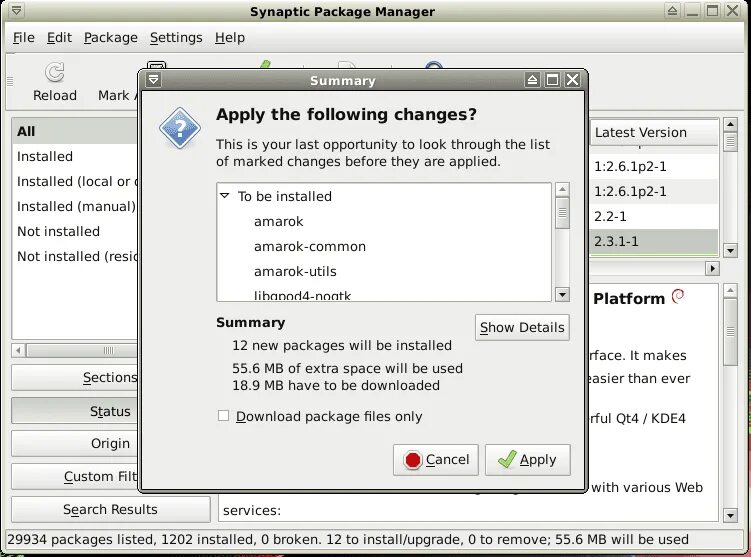The image size is (751, 557).
Task: Open the File menu
Action: click(24, 37)
